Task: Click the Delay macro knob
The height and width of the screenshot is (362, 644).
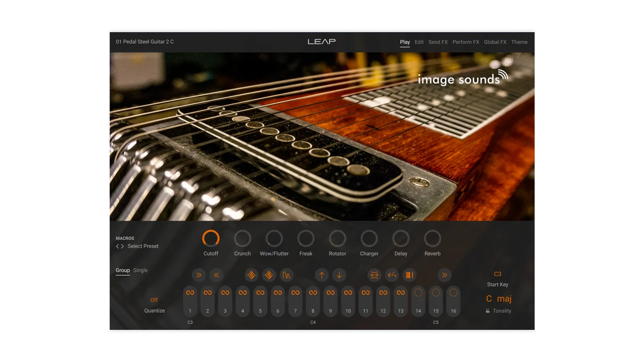Action: (x=401, y=239)
